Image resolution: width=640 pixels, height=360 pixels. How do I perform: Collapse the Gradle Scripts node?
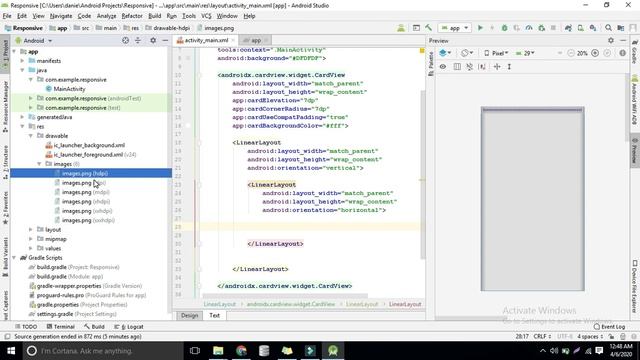coord(14,258)
